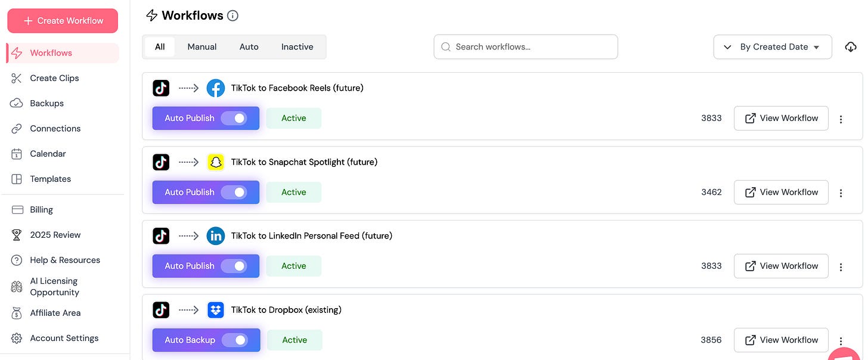The width and height of the screenshot is (868, 360).
Task: Switch to the Auto tab
Action: pyautogui.click(x=249, y=46)
